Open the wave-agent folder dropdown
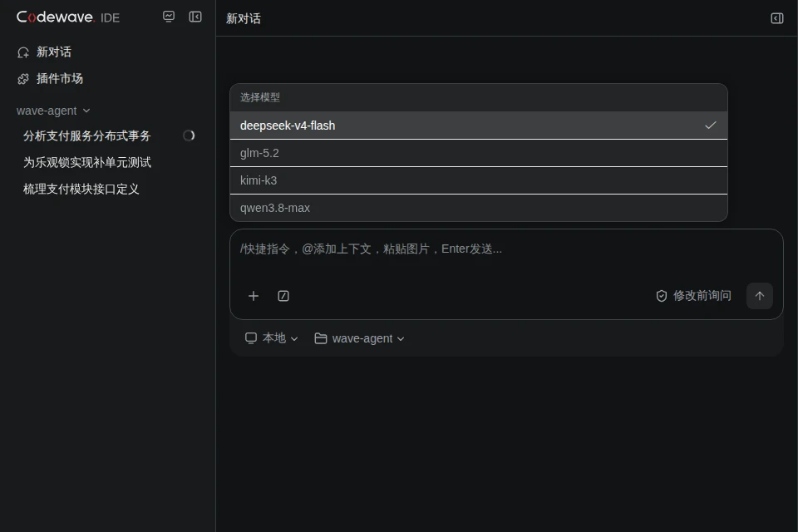Screen dimensions: 798x532 point(359,338)
